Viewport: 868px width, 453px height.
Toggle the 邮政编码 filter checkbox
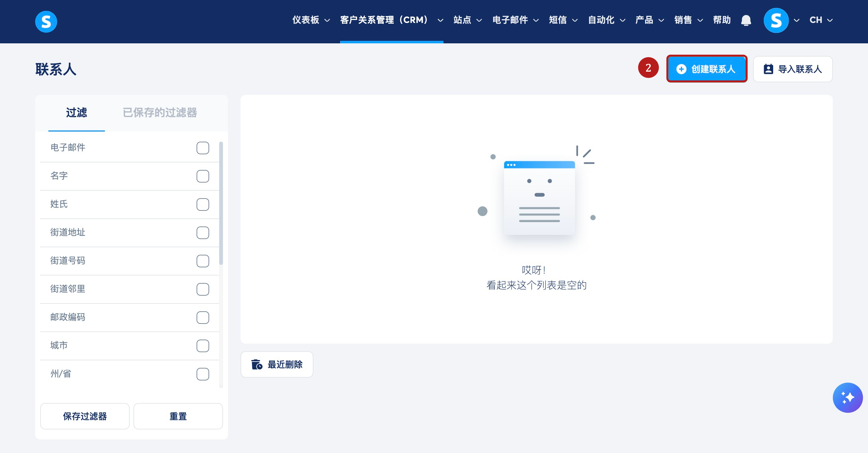(203, 317)
